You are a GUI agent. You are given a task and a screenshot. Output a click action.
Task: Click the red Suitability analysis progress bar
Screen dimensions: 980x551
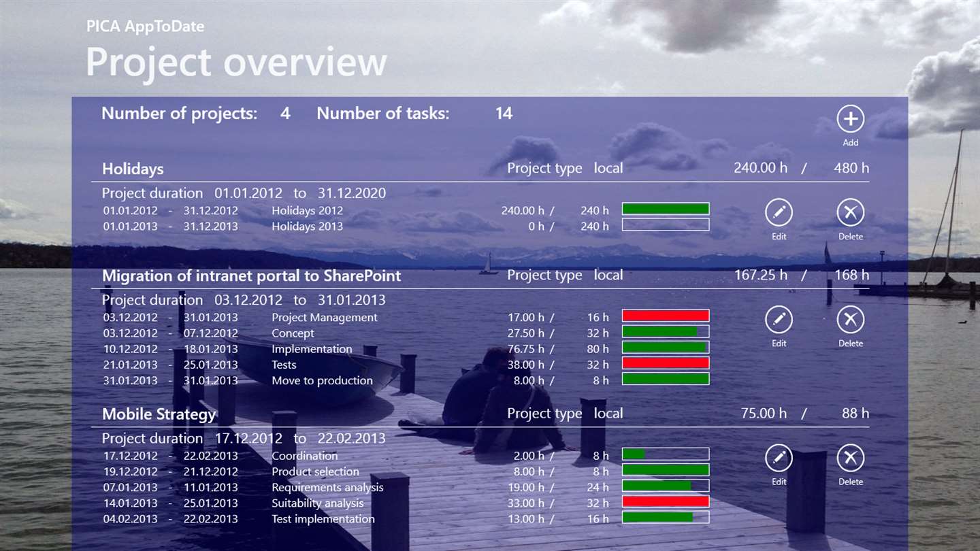pyautogui.click(x=666, y=501)
